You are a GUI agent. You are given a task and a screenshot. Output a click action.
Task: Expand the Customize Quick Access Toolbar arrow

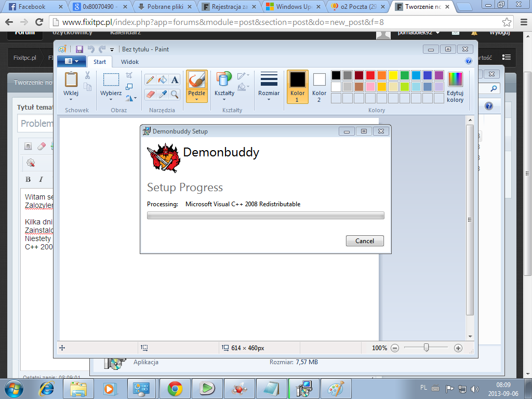112,50
